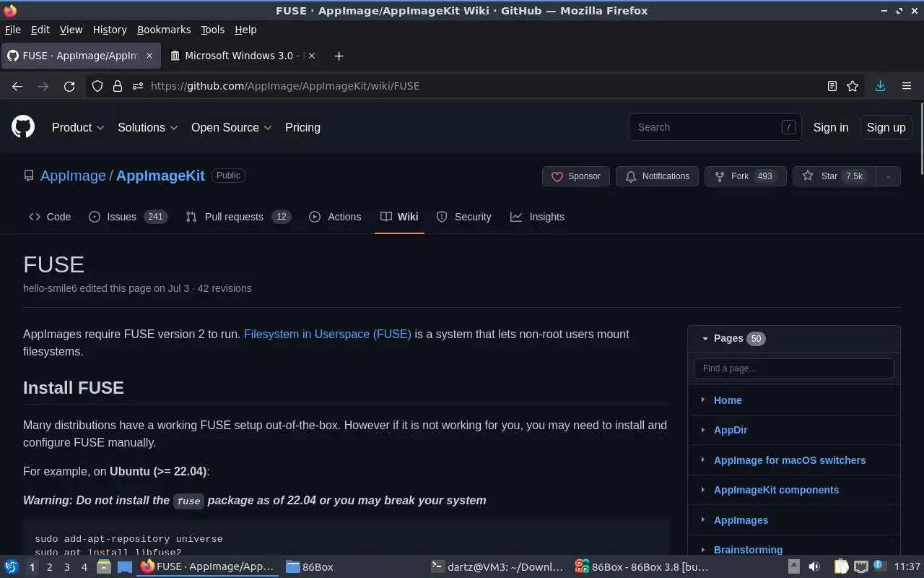
Task: Open the Issues tab with 241 items
Action: pos(128,217)
